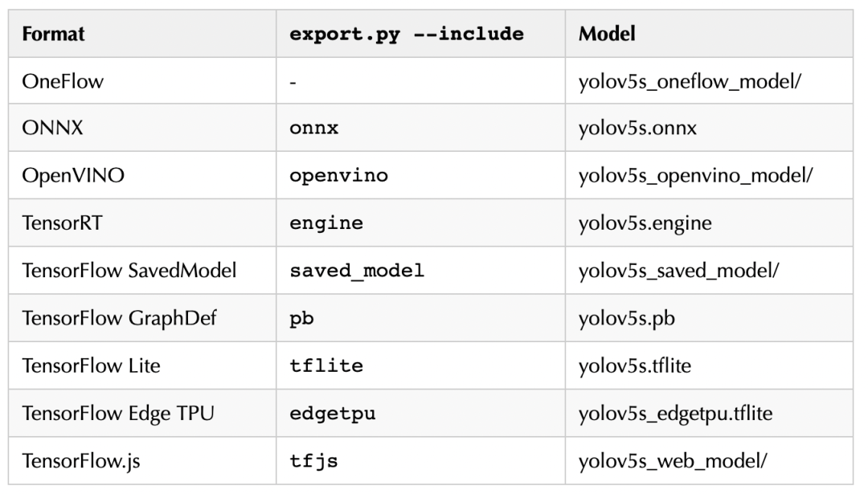Click the export.py --include column header
The height and width of the screenshot is (494, 868).
tap(406, 35)
